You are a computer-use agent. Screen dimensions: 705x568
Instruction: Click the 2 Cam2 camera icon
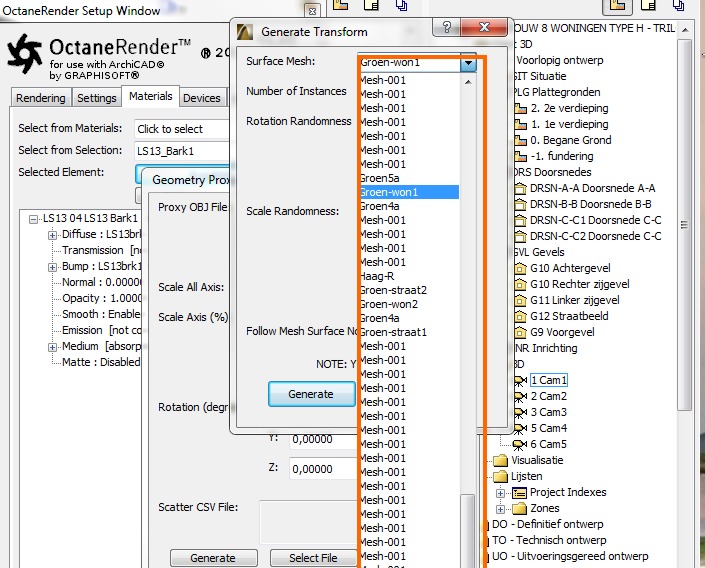point(520,396)
